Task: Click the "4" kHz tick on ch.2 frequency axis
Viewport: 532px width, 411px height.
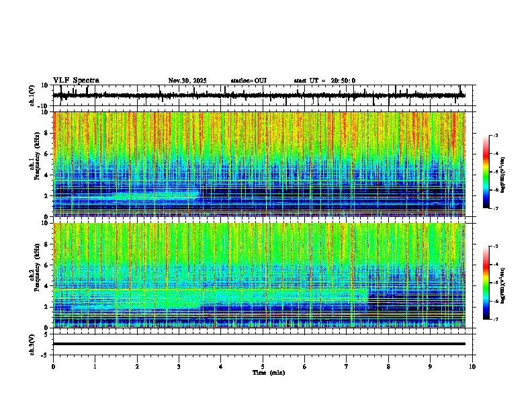Action: (x=46, y=286)
